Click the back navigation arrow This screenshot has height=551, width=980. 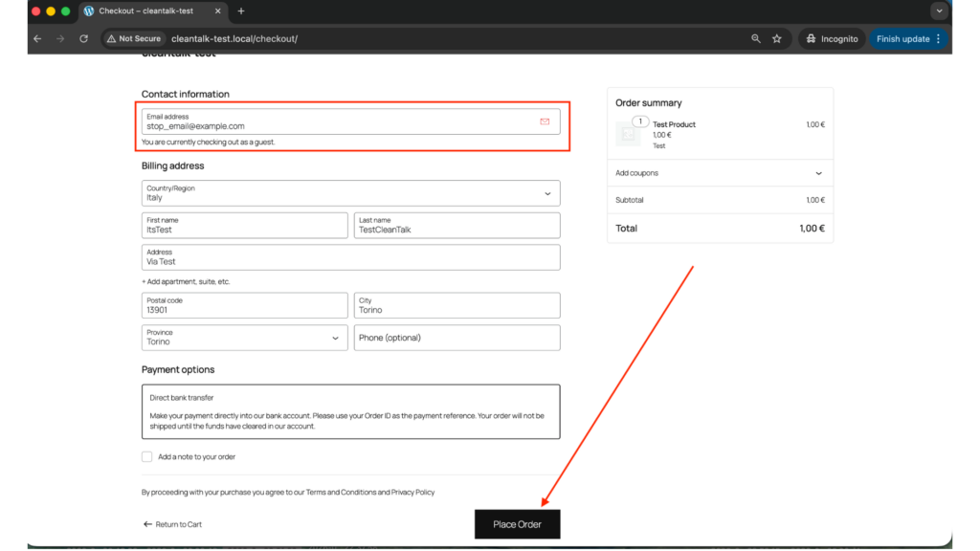pos(37,38)
